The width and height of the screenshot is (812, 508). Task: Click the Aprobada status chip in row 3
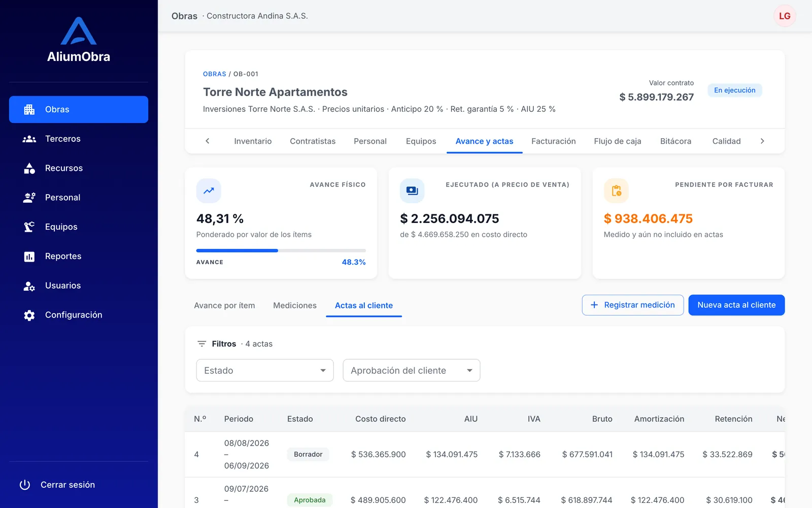point(310,500)
